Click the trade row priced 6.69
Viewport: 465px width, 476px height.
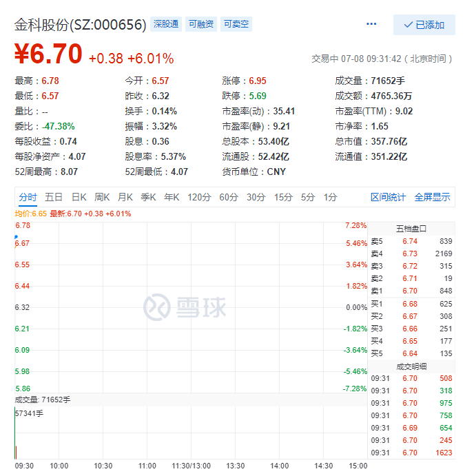click(x=411, y=428)
